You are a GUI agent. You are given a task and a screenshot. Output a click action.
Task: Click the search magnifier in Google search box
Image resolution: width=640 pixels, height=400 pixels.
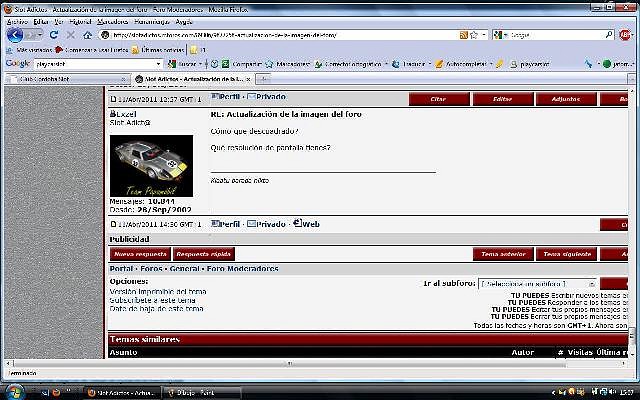(x=609, y=35)
